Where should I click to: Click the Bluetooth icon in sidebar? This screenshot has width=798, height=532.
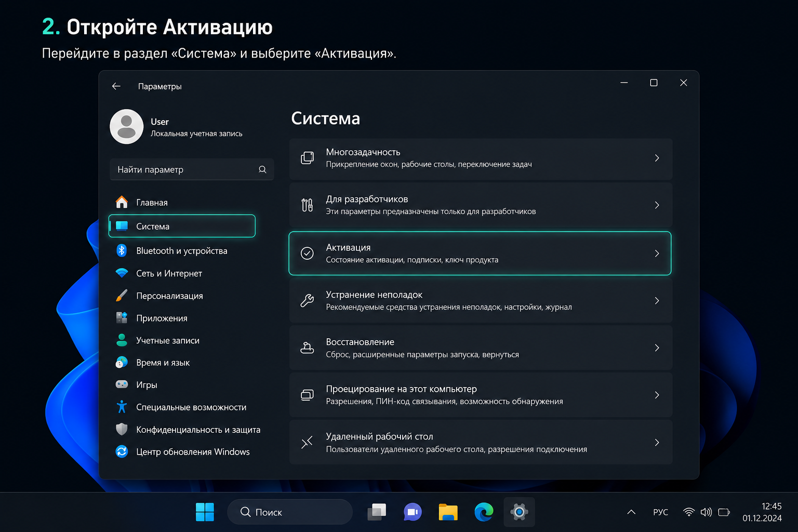[x=122, y=250]
